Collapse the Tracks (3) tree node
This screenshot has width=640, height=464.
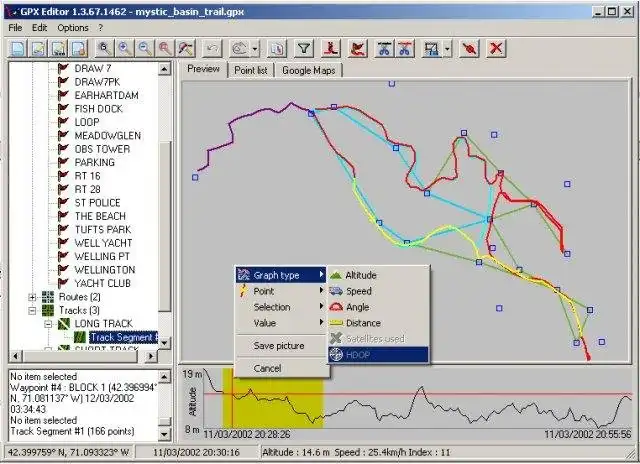32,311
